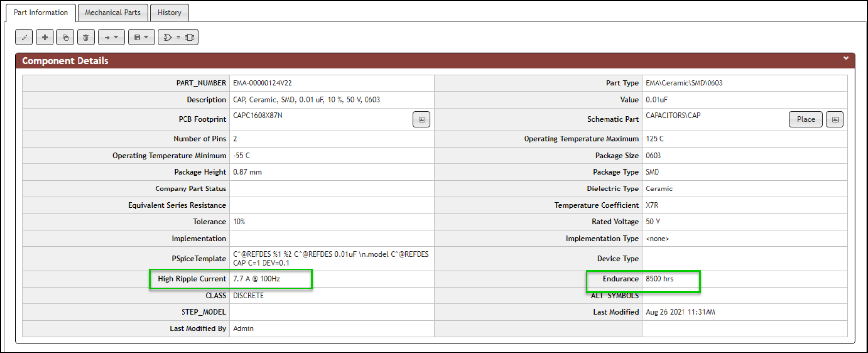Click the schematic-equals-footprint mapping icon

(x=178, y=37)
